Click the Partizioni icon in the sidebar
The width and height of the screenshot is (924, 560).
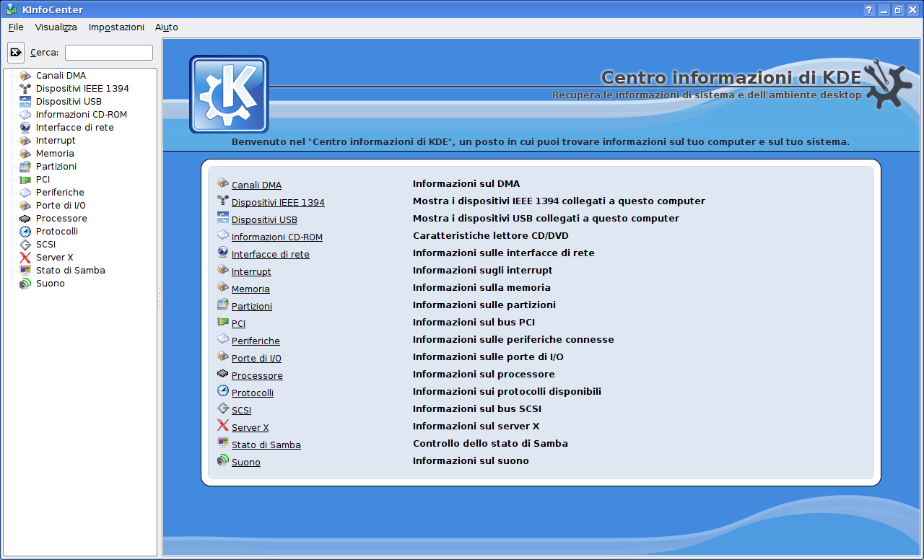click(25, 167)
